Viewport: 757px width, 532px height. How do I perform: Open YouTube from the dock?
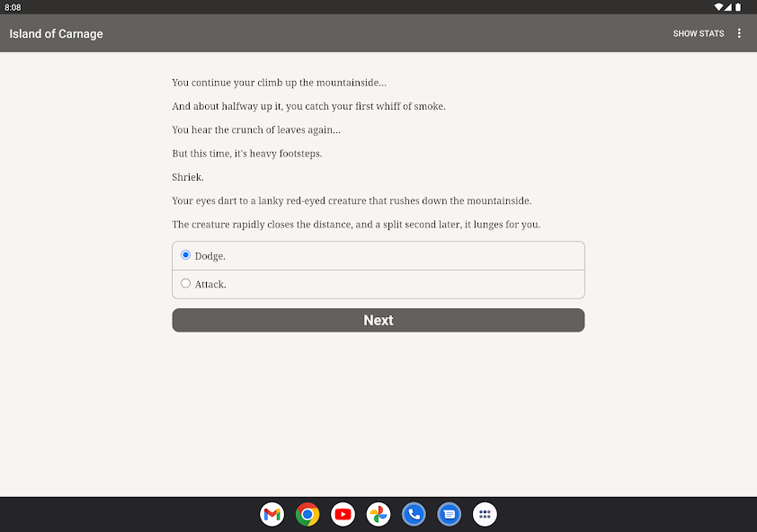click(343, 514)
